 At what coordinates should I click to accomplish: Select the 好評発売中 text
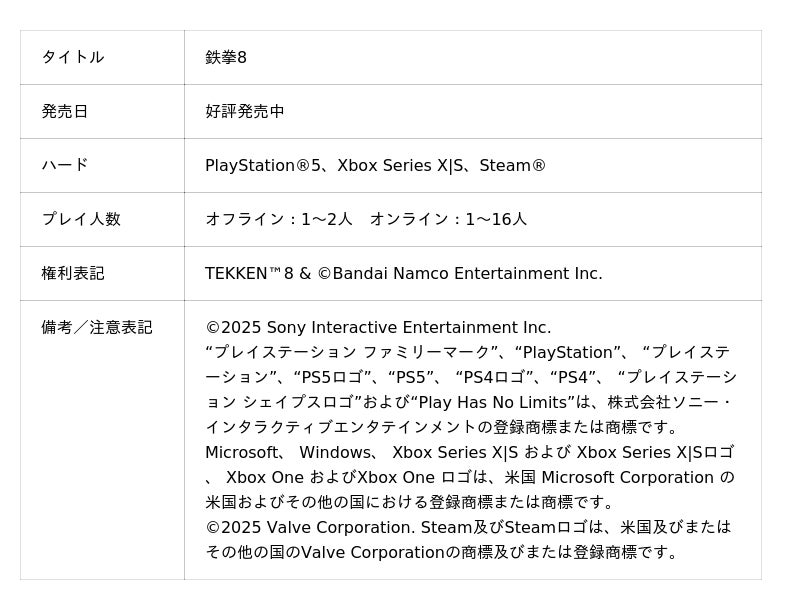coord(245,111)
